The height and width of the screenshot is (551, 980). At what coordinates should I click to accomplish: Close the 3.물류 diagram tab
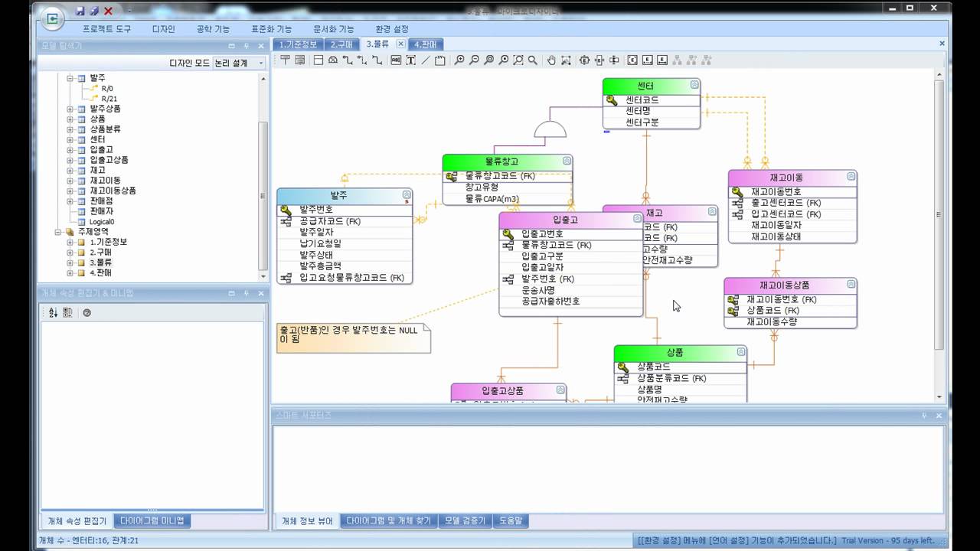pos(400,44)
